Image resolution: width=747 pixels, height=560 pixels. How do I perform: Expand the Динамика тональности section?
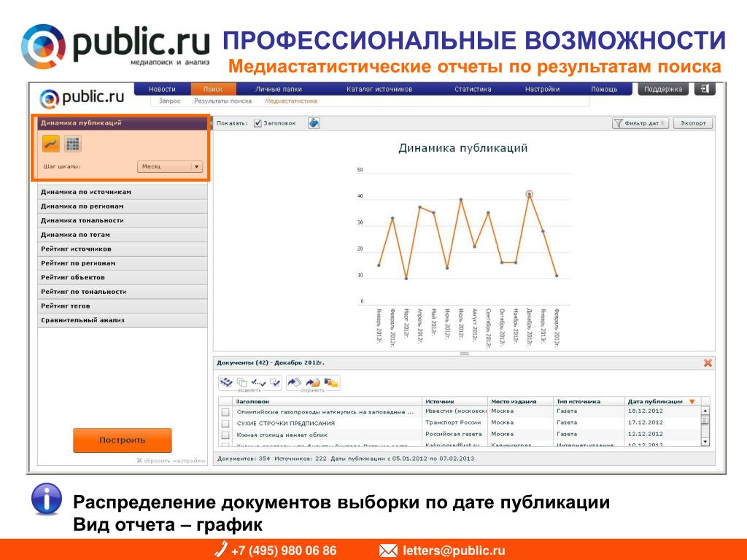tap(123, 220)
